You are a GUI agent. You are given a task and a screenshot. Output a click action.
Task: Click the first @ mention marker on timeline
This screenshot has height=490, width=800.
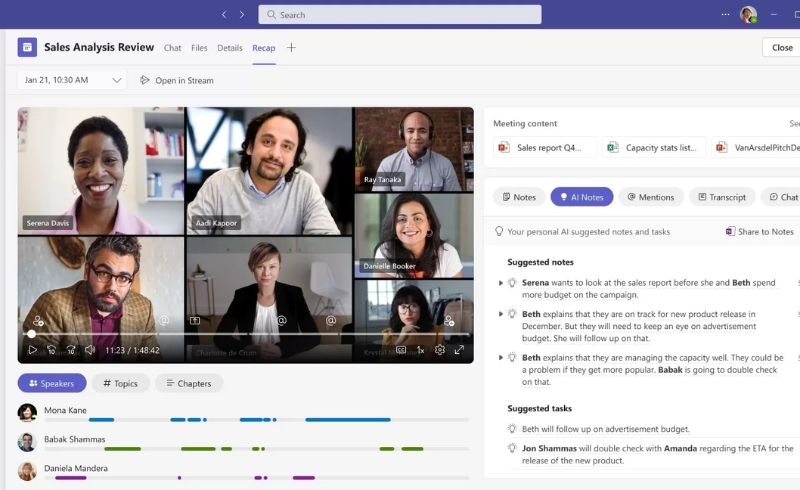click(164, 321)
